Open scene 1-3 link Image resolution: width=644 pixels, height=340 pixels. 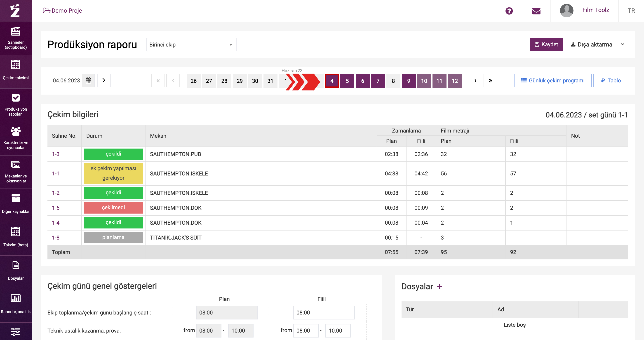[x=56, y=154]
